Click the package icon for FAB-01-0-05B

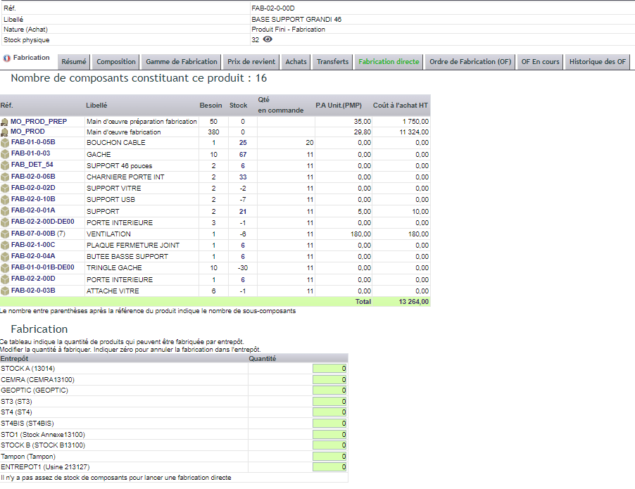(x=4, y=143)
